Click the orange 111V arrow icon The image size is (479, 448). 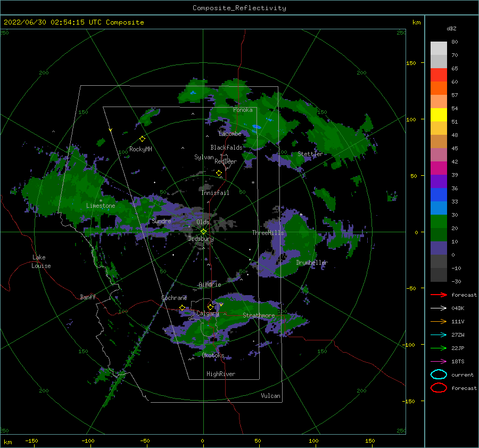pos(439,321)
